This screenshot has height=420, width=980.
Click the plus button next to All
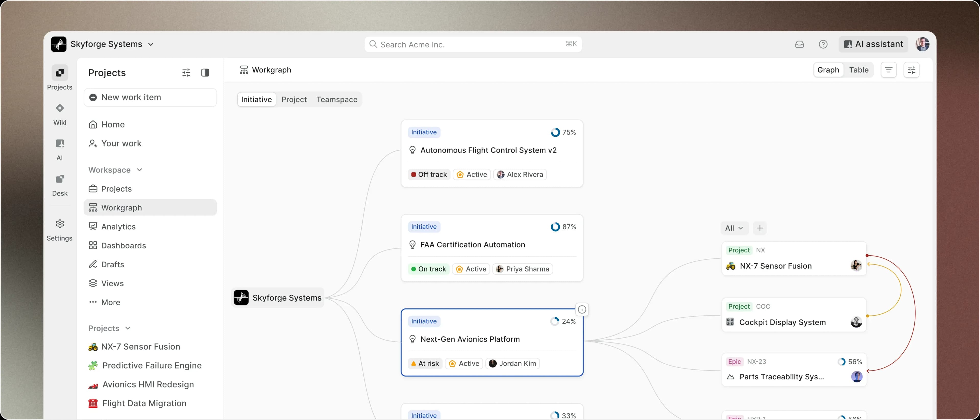760,228
